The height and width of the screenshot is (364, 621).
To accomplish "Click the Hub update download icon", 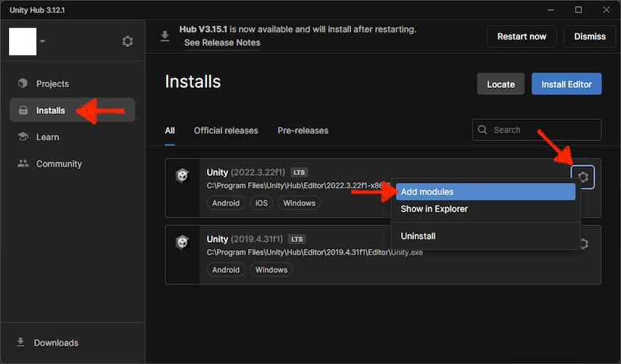I will click(165, 36).
